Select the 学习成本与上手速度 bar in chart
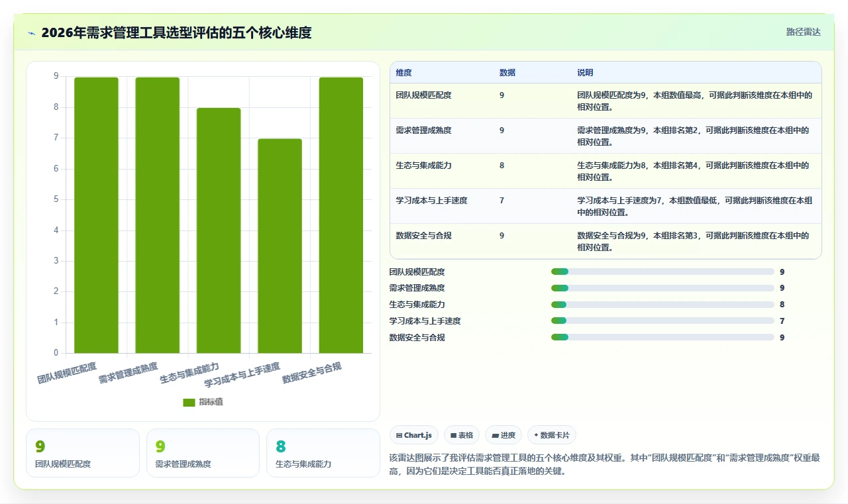The image size is (848, 504). (280, 246)
